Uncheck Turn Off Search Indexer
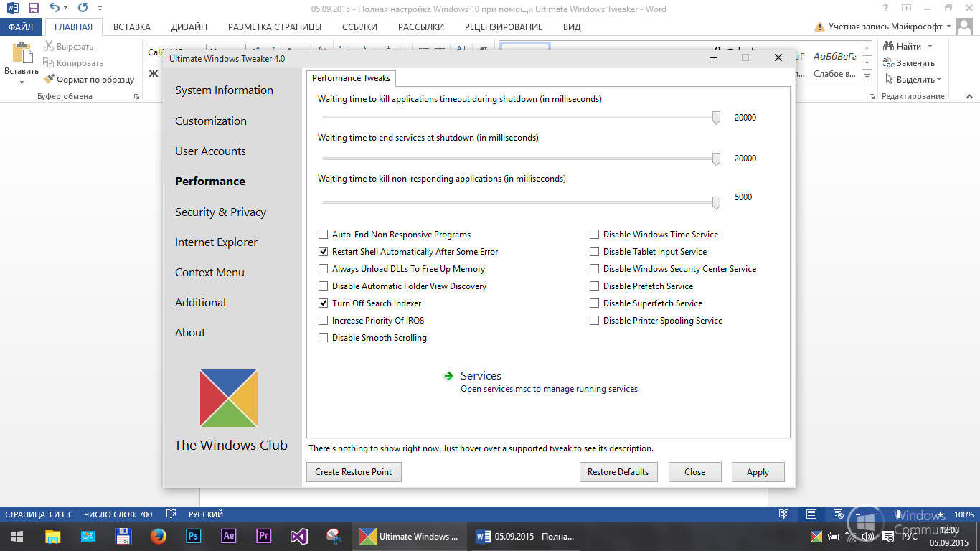The image size is (980, 551). click(323, 303)
